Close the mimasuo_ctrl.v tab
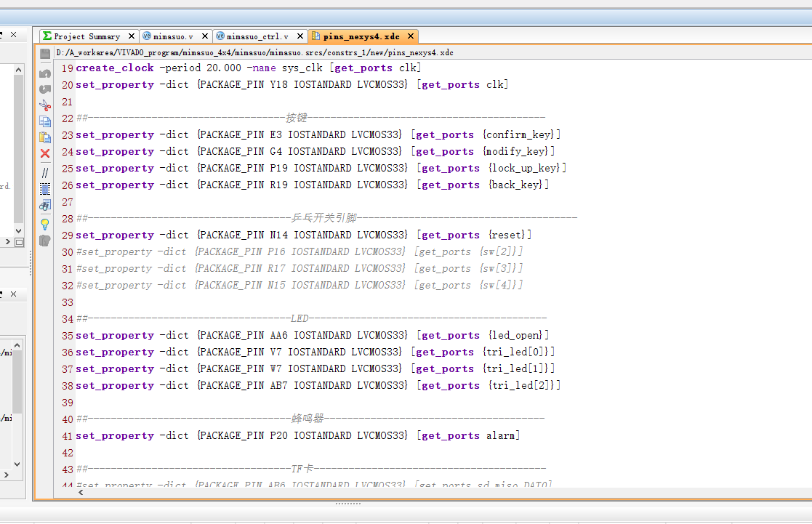The image size is (812, 524). (300, 36)
